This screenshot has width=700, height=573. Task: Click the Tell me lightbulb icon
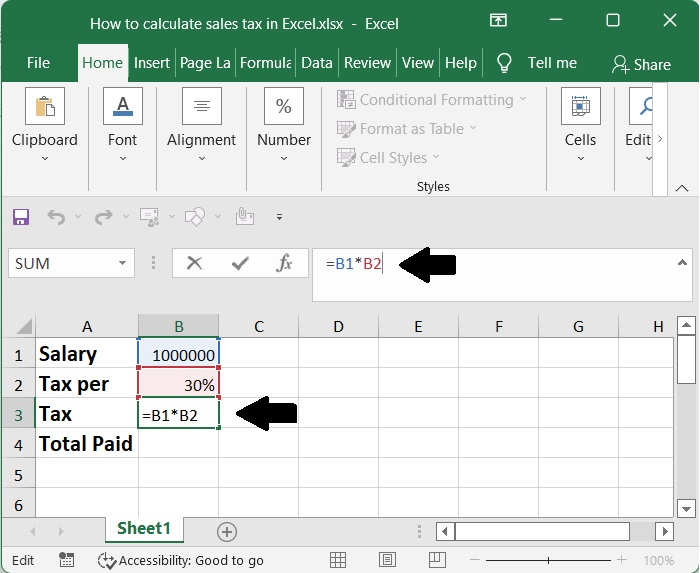tap(505, 62)
